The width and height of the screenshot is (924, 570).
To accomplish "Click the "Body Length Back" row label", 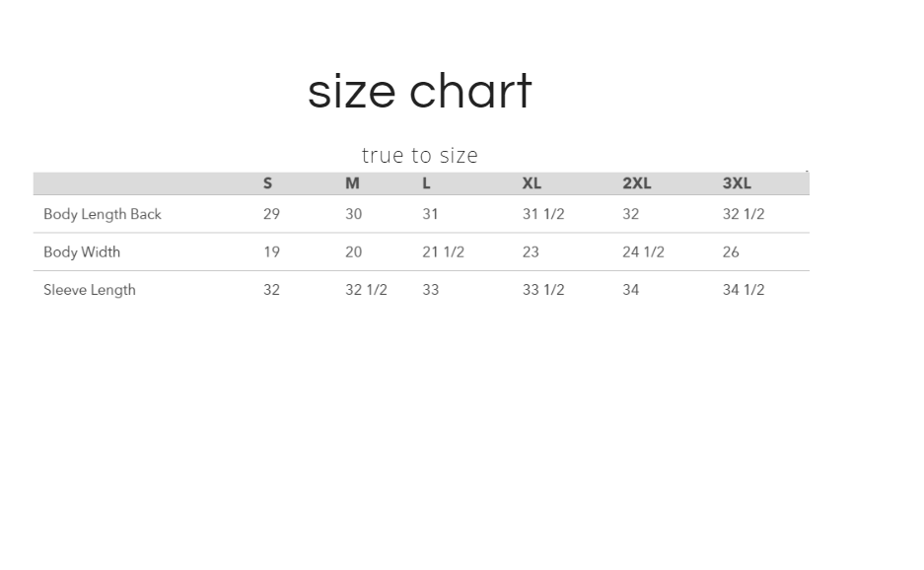I will point(103,214).
